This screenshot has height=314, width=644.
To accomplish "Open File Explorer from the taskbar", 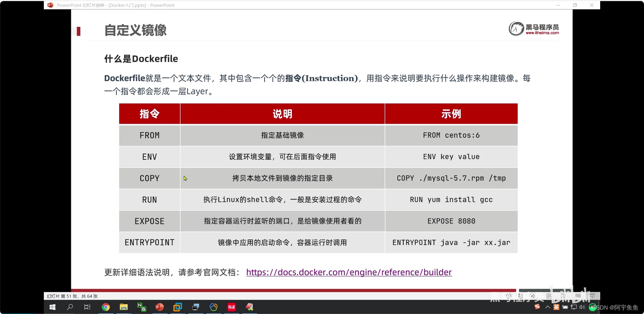I will click(124, 307).
